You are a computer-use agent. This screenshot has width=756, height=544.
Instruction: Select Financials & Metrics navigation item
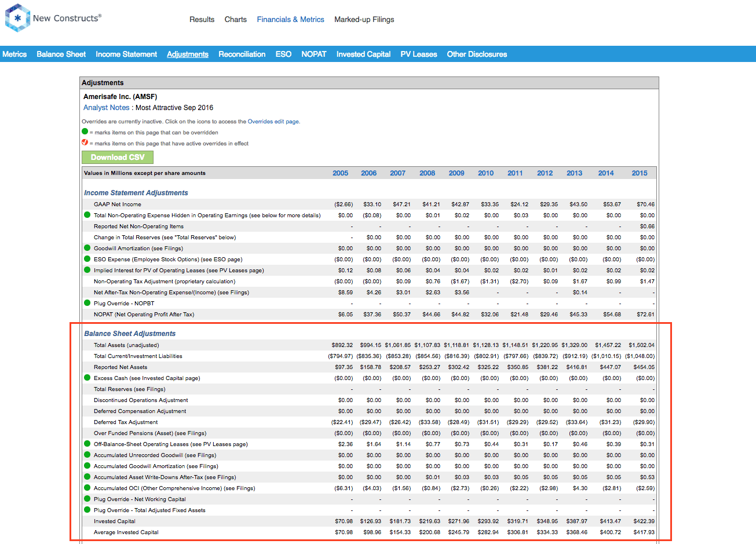tap(291, 20)
